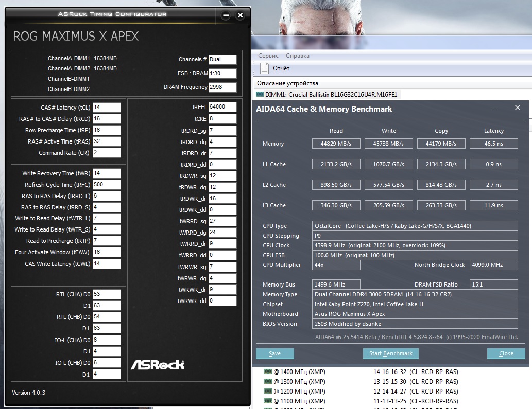
Task: Click memory icon beside 1300 МГц XMP row
Action: [268, 381]
